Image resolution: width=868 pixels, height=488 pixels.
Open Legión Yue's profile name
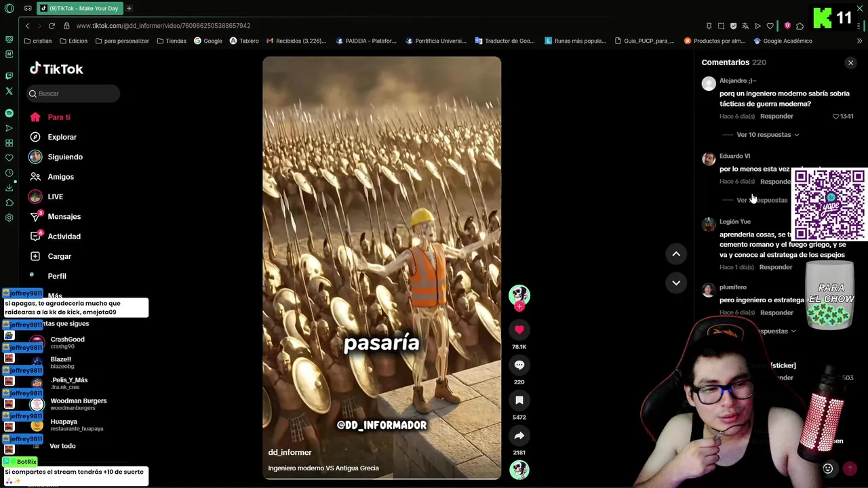pos(735,222)
